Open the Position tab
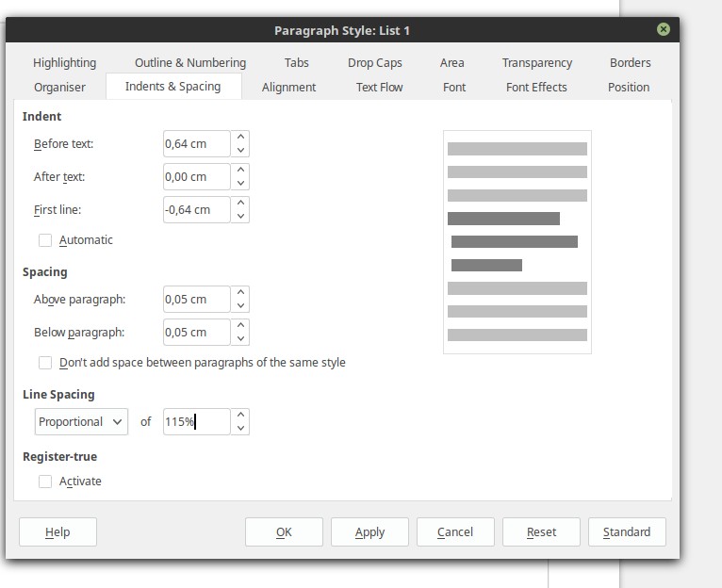 (x=629, y=87)
